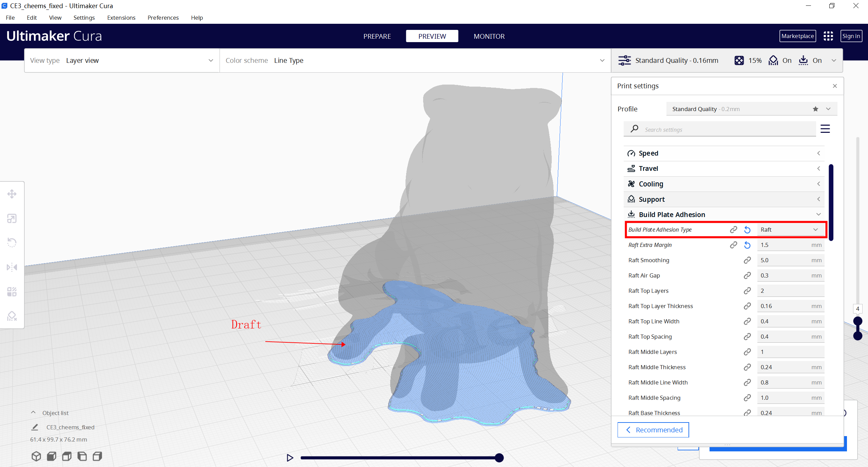Edit the Raft Smoothing value field
Screen dimensions: 868x467
(x=790, y=261)
